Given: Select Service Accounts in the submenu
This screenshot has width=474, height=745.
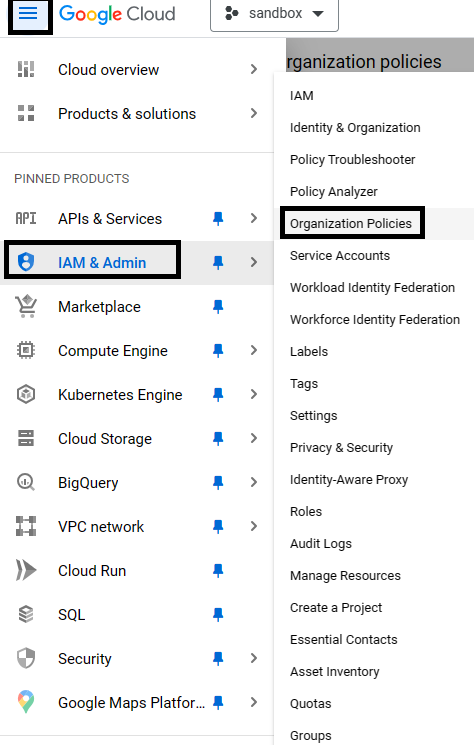Looking at the screenshot, I should 340,256.
